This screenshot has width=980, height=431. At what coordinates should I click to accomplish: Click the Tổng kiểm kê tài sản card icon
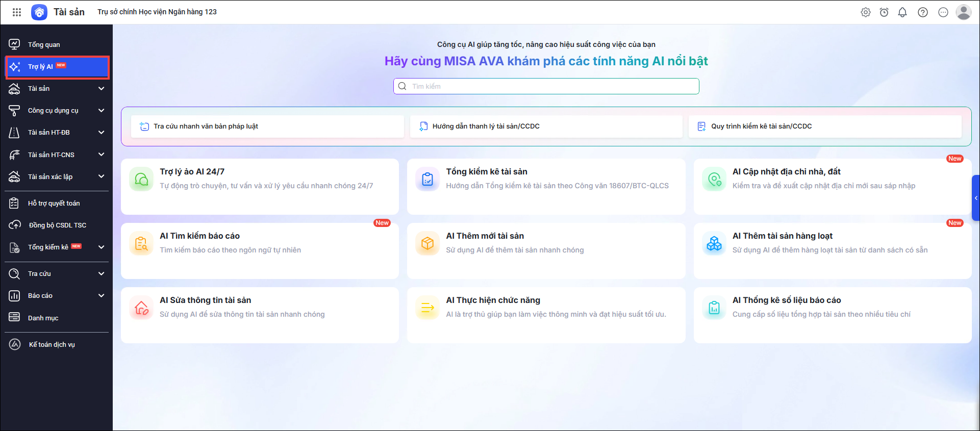tap(428, 179)
